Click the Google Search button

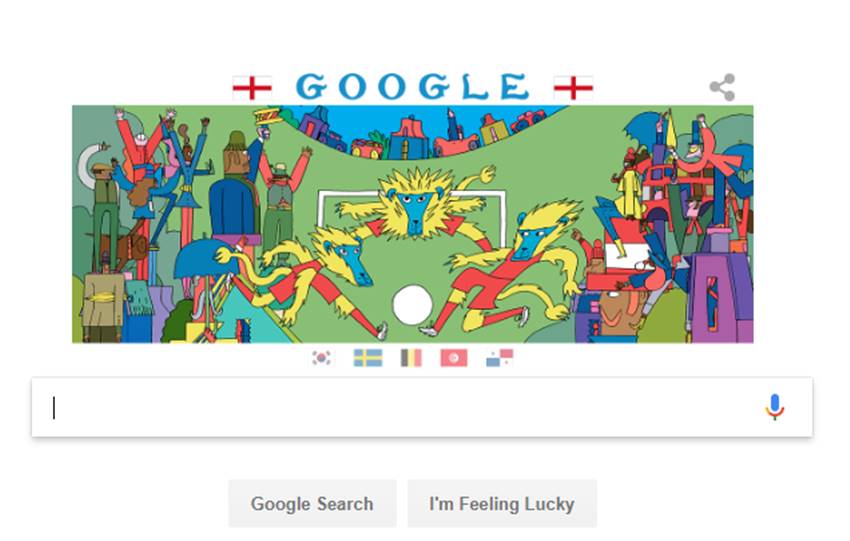[x=312, y=504]
